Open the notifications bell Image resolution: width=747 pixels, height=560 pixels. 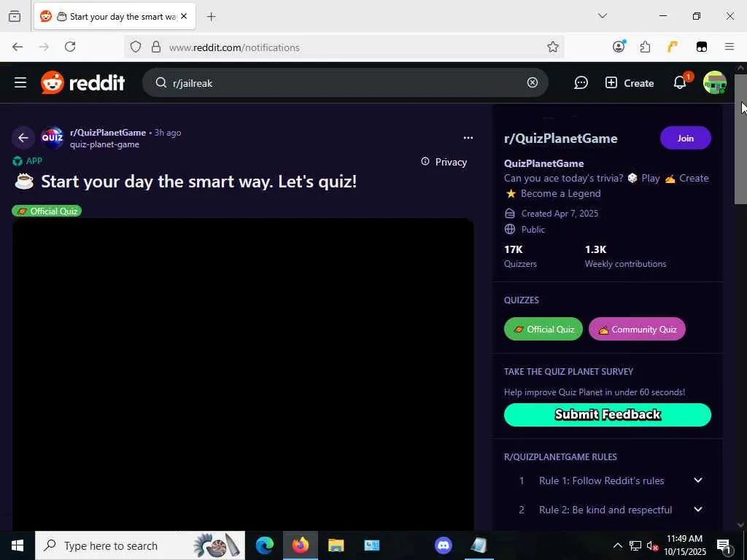tap(680, 83)
